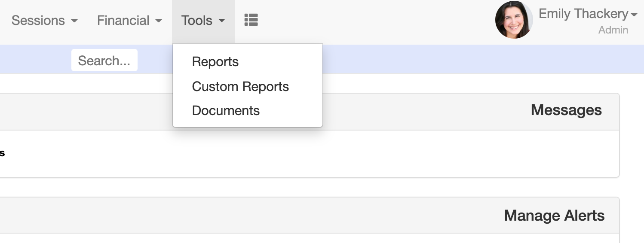Open the Financial menu label
Image resolution: width=644 pixels, height=243 pixels.
pyautogui.click(x=123, y=21)
